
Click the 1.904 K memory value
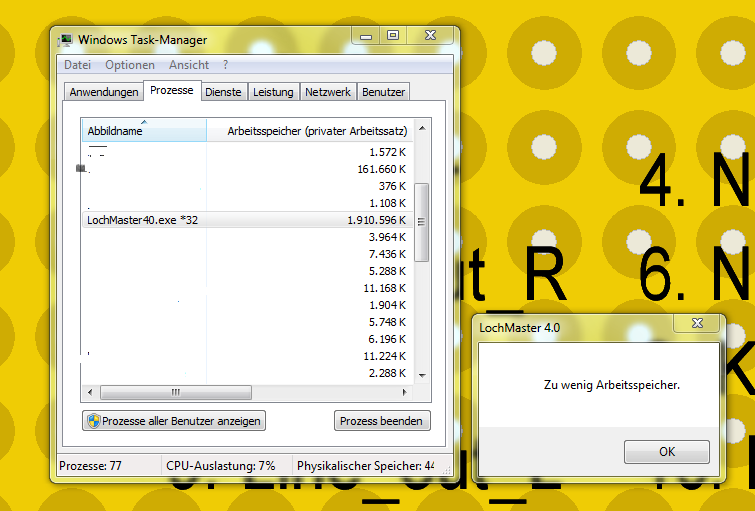pos(388,305)
